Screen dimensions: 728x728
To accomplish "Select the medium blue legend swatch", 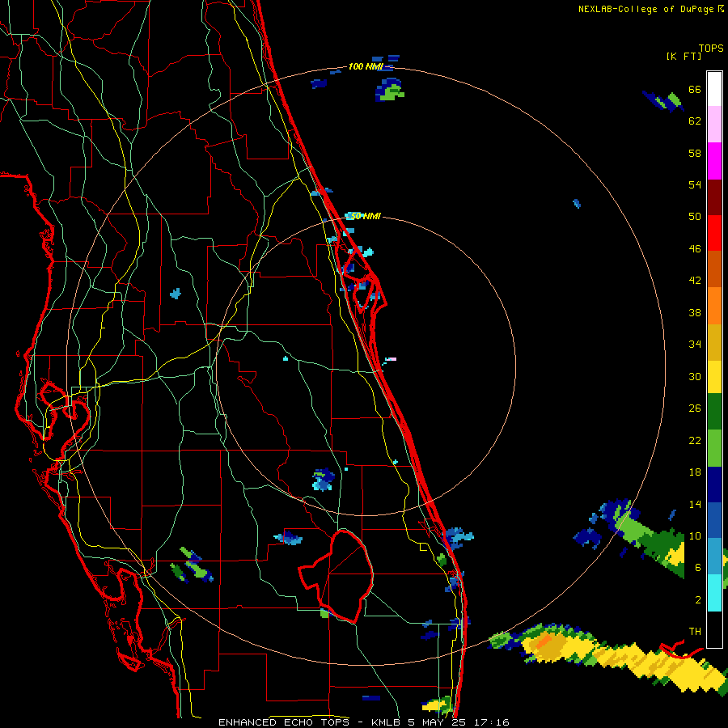I will click(x=714, y=520).
